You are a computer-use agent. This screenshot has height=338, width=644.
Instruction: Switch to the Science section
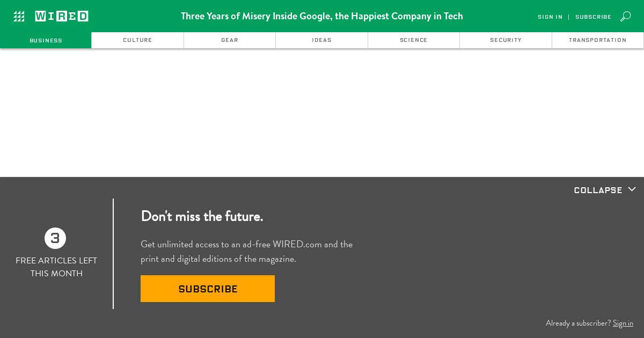(x=414, y=40)
